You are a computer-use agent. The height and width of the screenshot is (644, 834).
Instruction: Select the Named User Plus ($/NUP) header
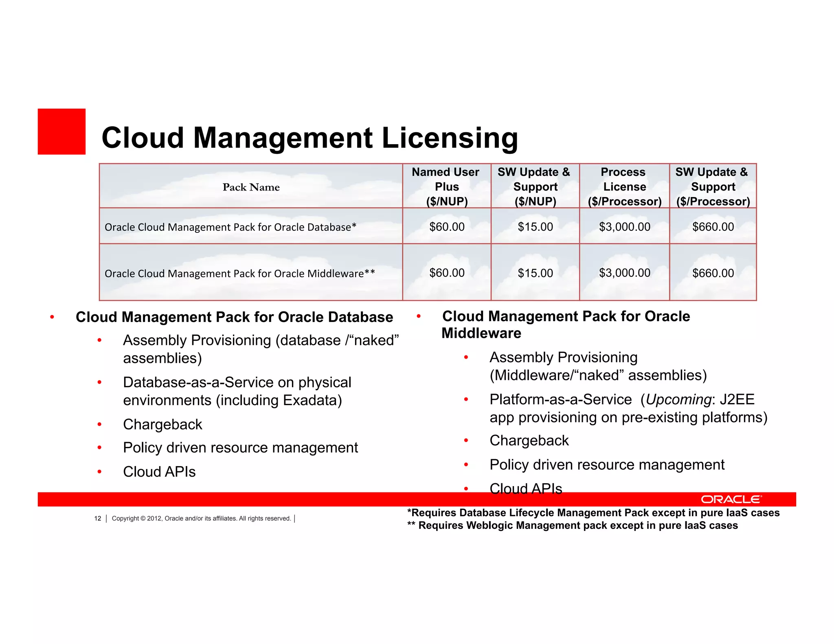tap(446, 186)
